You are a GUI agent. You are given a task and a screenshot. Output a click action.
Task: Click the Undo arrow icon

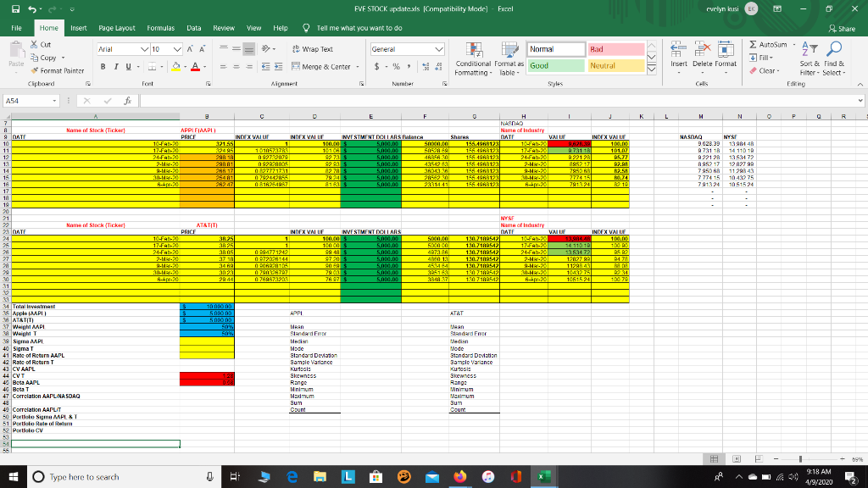(32, 8)
